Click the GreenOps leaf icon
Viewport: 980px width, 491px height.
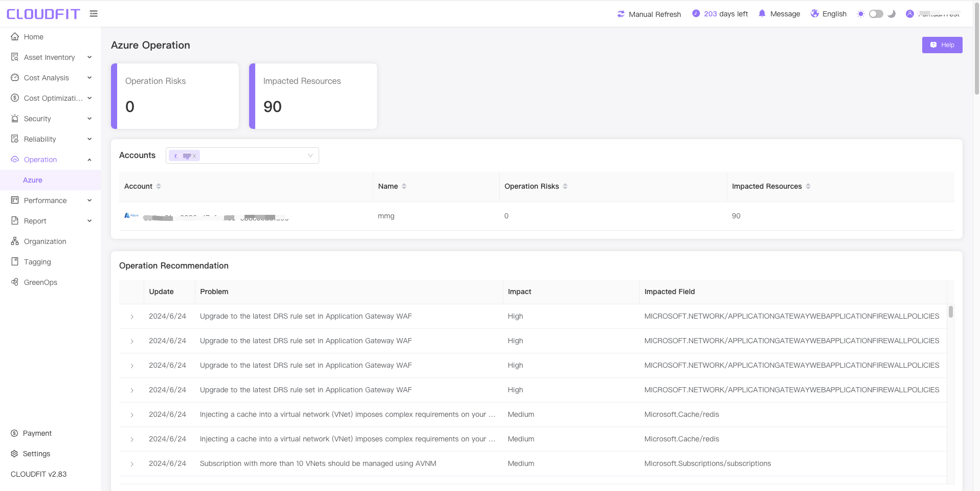point(15,282)
